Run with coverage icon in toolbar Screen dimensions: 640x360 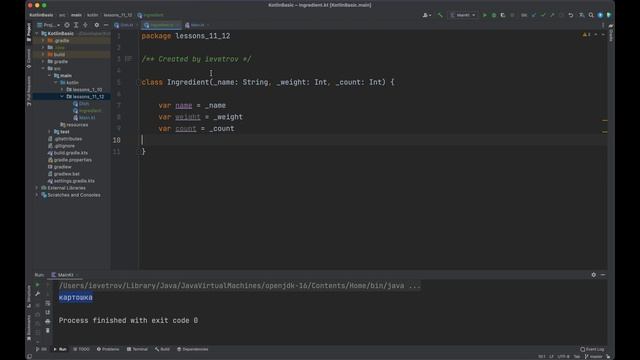point(503,15)
